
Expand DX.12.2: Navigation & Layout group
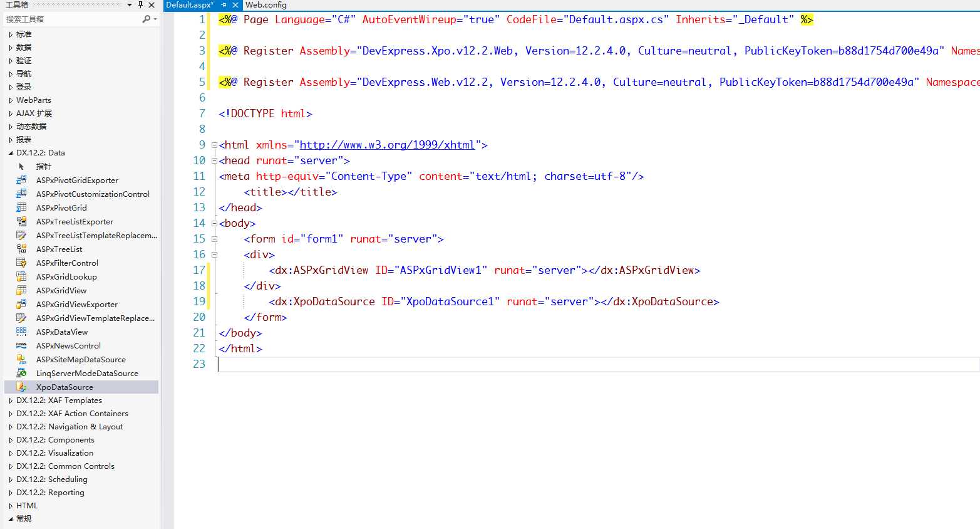11,427
